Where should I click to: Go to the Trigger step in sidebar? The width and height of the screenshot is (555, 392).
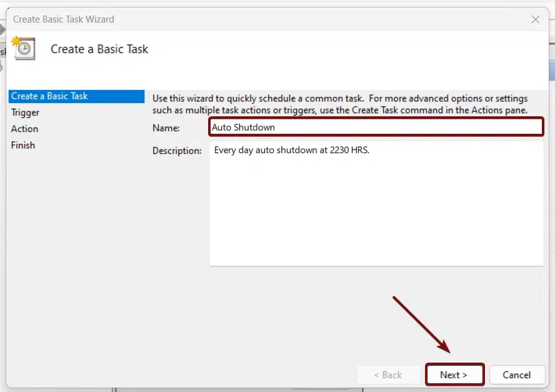click(x=25, y=113)
